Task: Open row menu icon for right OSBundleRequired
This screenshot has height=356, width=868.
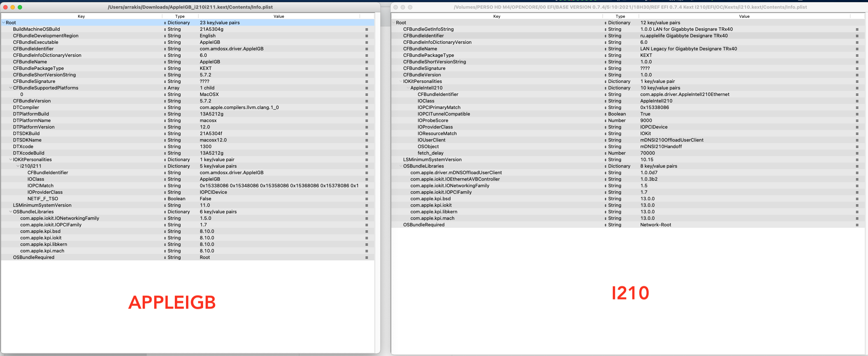Action: click(x=857, y=225)
